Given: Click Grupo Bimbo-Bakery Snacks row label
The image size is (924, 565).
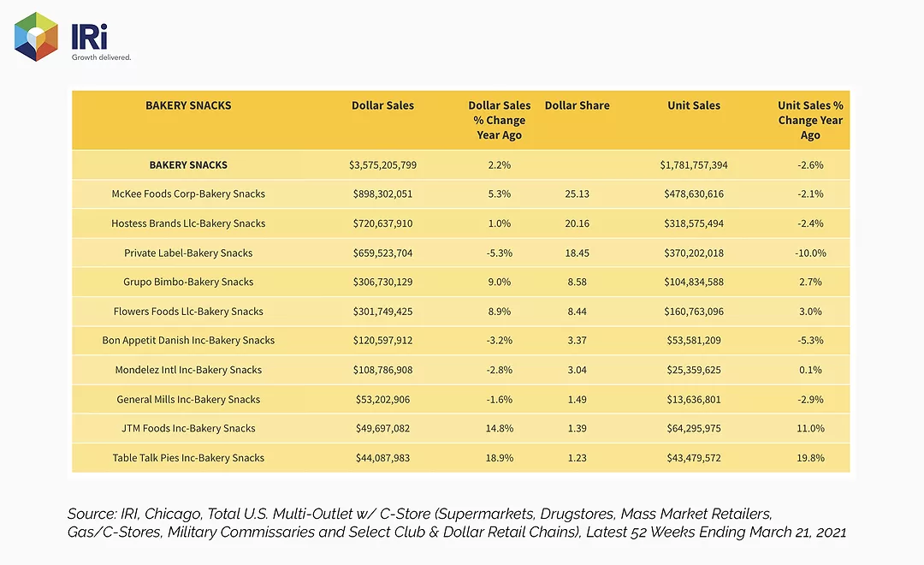Looking at the screenshot, I should click(188, 282).
